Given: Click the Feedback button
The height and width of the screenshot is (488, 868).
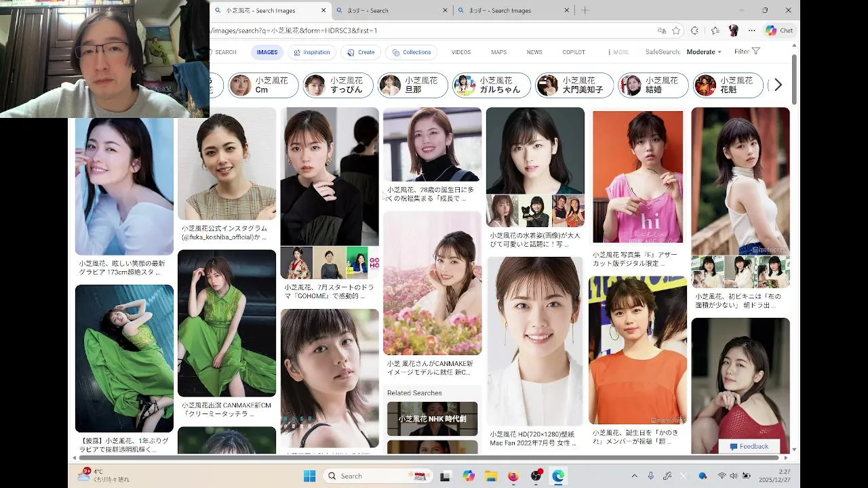Looking at the screenshot, I should tap(749, 447).
